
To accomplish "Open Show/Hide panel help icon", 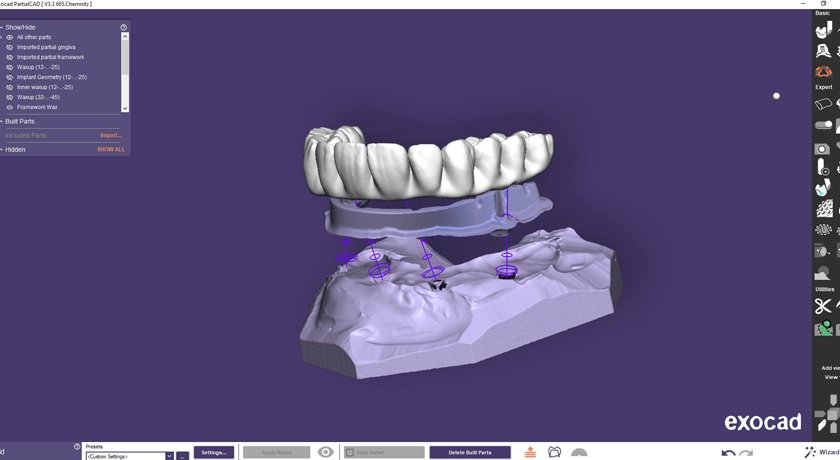I will [124, 27].
